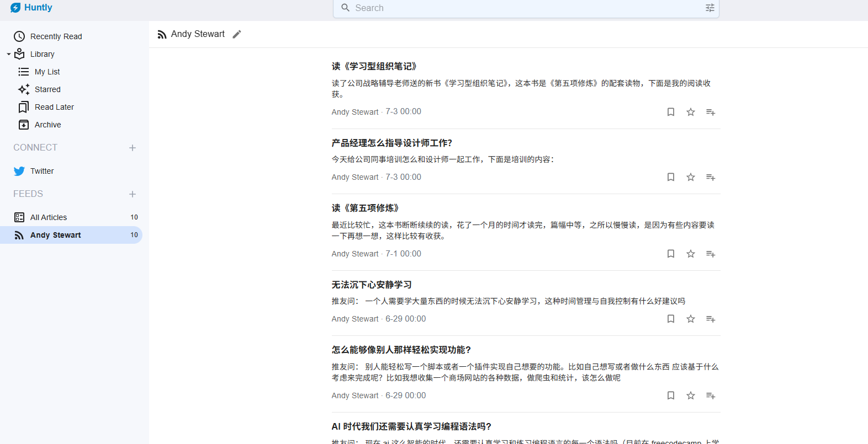Open article 无法沉下心安静学习
Viewport: 868px width, 444px height.
[x=372, y=285]
